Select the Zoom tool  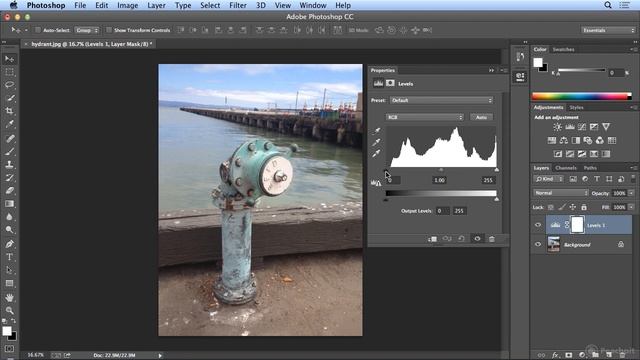[9, 311]
